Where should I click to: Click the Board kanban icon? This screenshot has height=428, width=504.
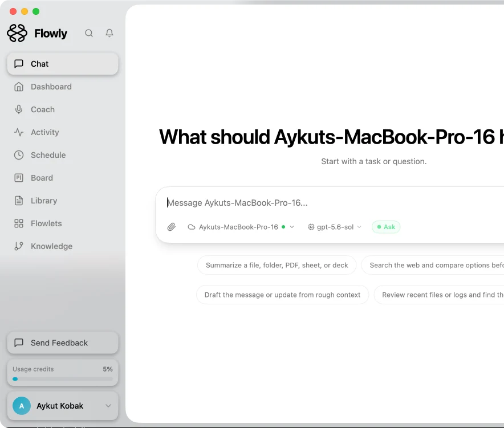(19, 178)
